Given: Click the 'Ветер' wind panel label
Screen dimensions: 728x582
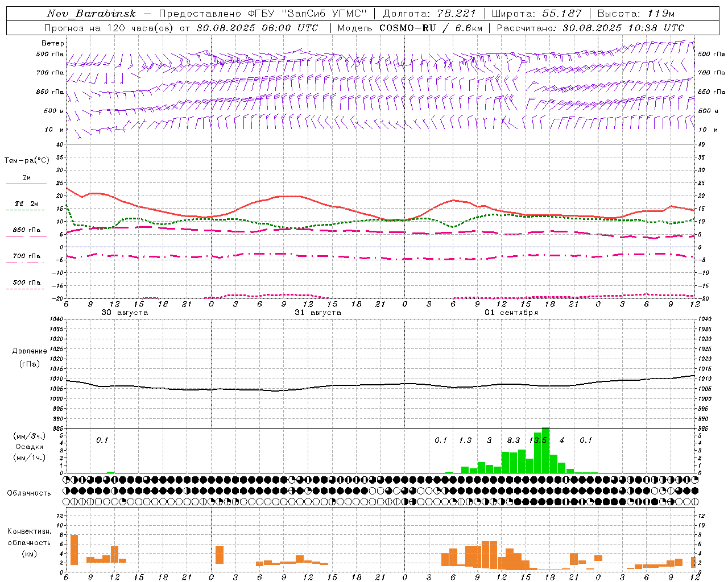Looking at the screenshot, I should click(52, 43).
